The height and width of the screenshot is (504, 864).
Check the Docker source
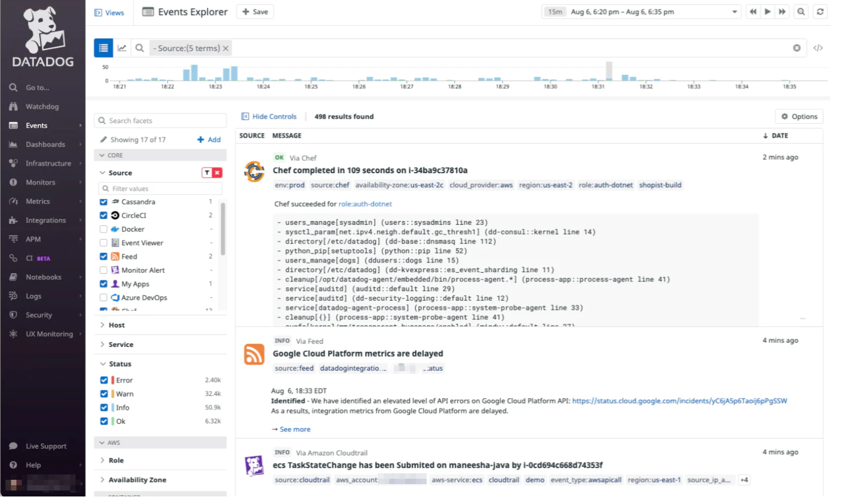[x=103, y=229]
